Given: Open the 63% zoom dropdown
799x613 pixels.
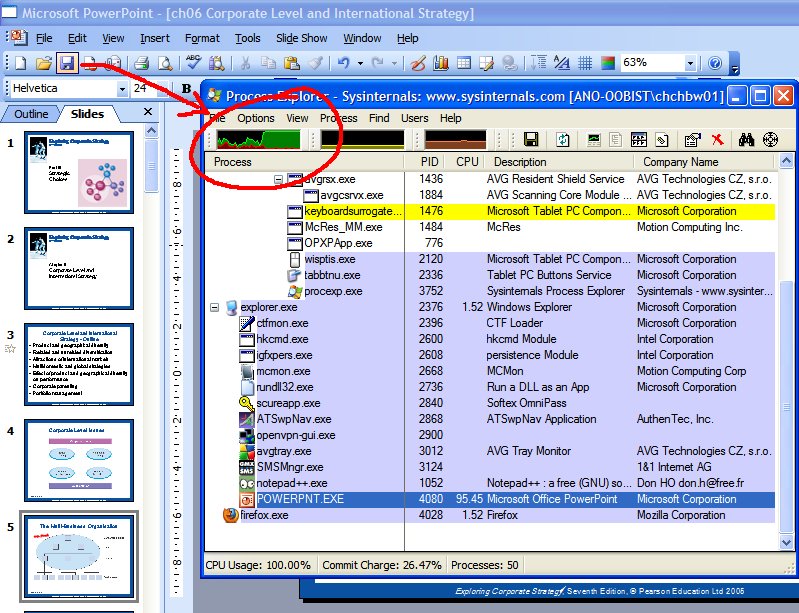Looking at the screenshot, I should click(690, 64).
